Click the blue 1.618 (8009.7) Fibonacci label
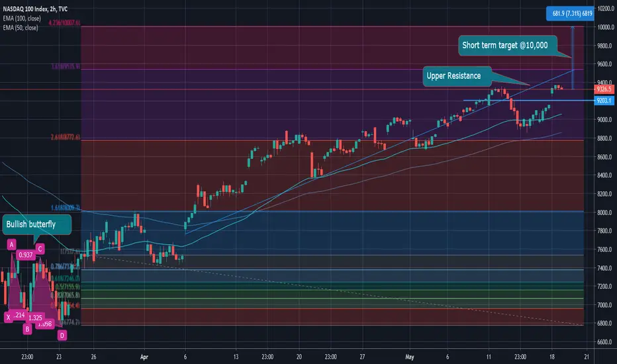Image resolution: width=617 pixels, height=364 pixels. 66,207
